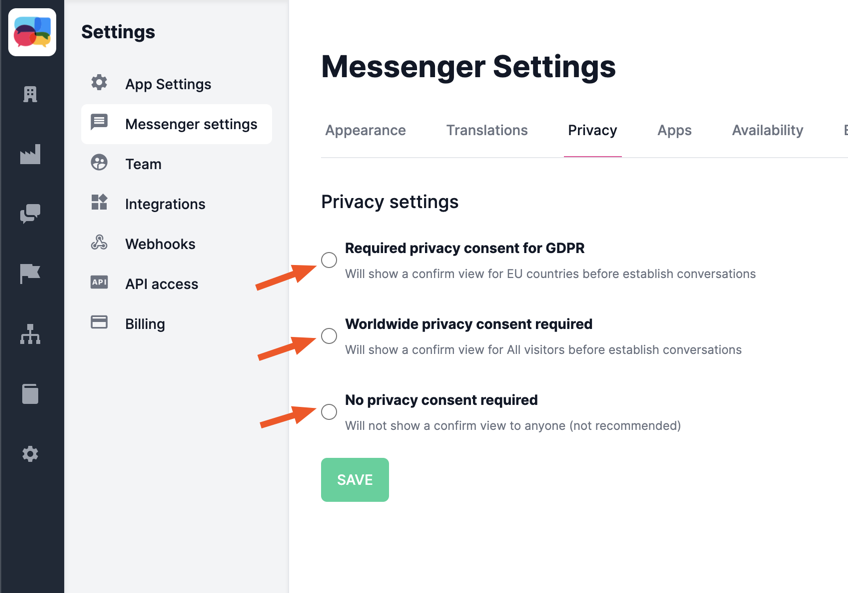Click the card icon next to Billing
The width and height of the screenshot is (848, 593).
99,323
